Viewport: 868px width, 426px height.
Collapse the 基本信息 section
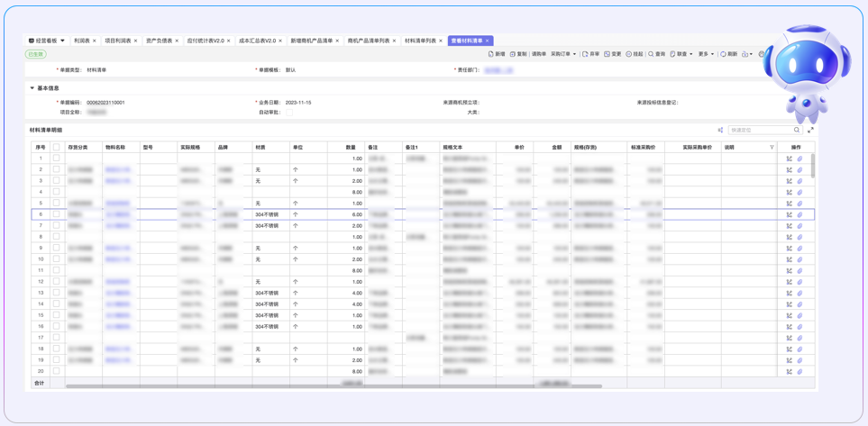(x=32, y=88)
